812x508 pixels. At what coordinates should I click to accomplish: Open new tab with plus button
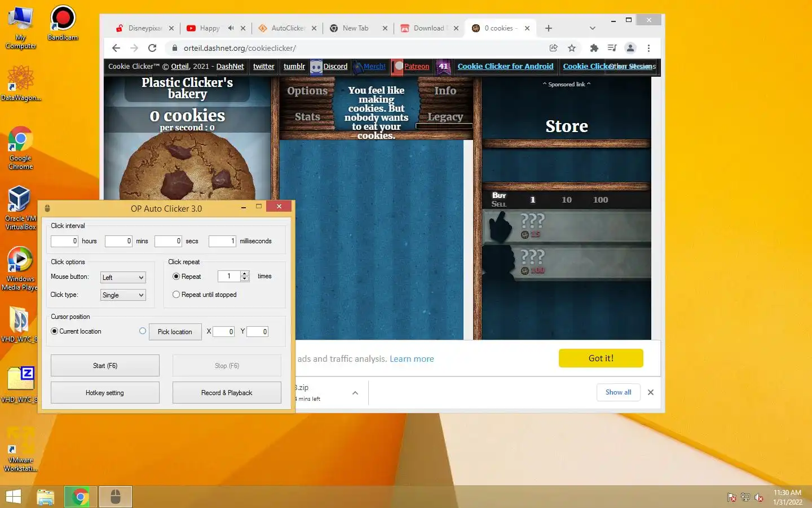point(549,28)
